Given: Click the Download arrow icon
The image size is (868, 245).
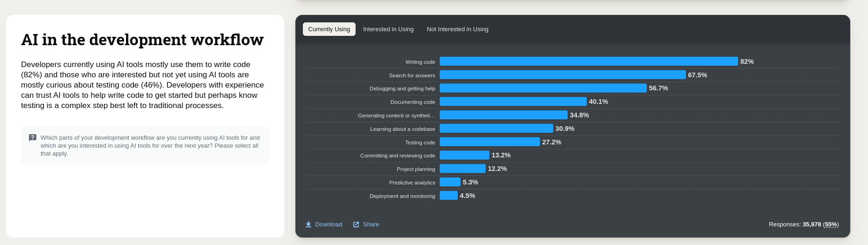Looking at the screenshot, I should 308,225.
